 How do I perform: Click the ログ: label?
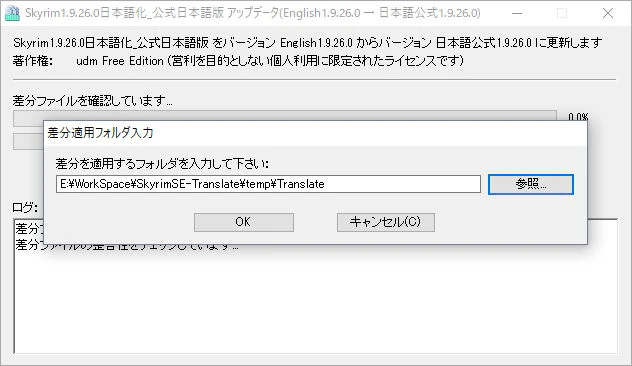(25, 208)
